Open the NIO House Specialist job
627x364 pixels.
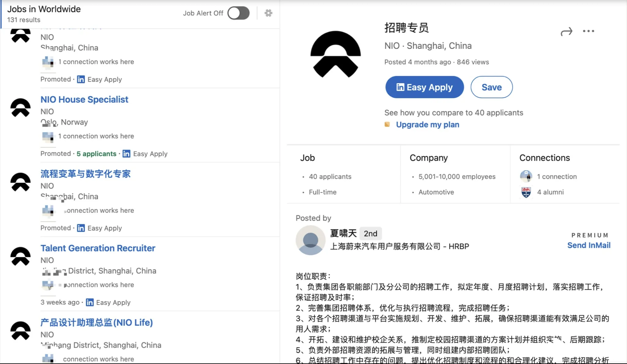(x=84, y=99)
